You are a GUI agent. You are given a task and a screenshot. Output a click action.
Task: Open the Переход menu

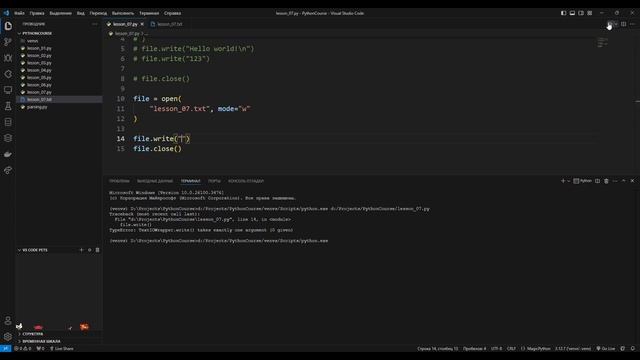pyautogui.click(x=98, y=13)
